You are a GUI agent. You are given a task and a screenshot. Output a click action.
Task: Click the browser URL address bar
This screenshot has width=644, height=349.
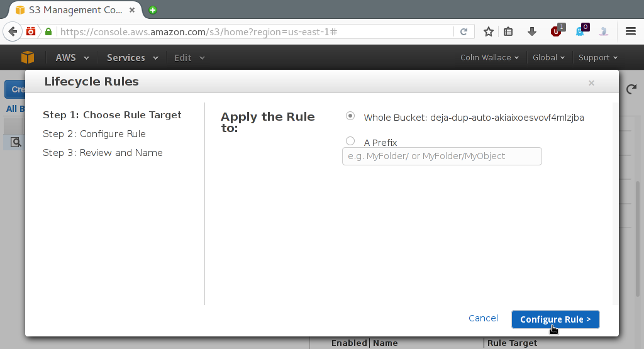point(255,31)
